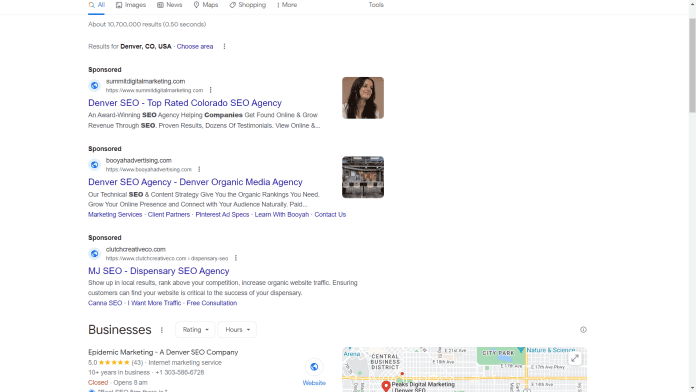
Task: Click the info icon right of Businesses filters
Action: tap(583, 330)
